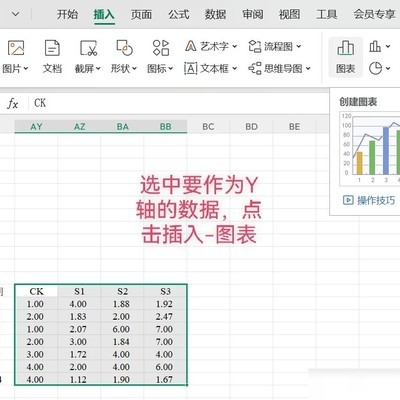The width and height of the screenshot is (400, 400).
Task: Expand the Mind Map (思维导图) dropdown arrow
Action: (x=308, y=69)
